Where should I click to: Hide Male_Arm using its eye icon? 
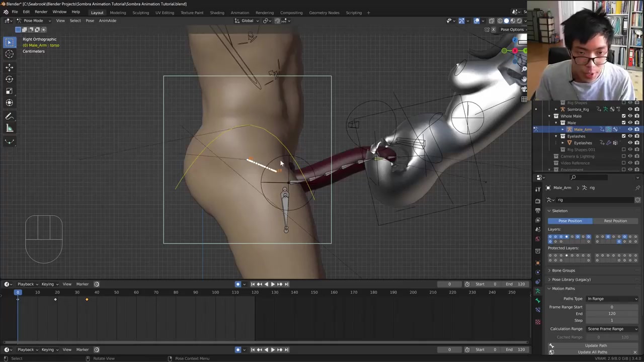click(x=630, y=129)
